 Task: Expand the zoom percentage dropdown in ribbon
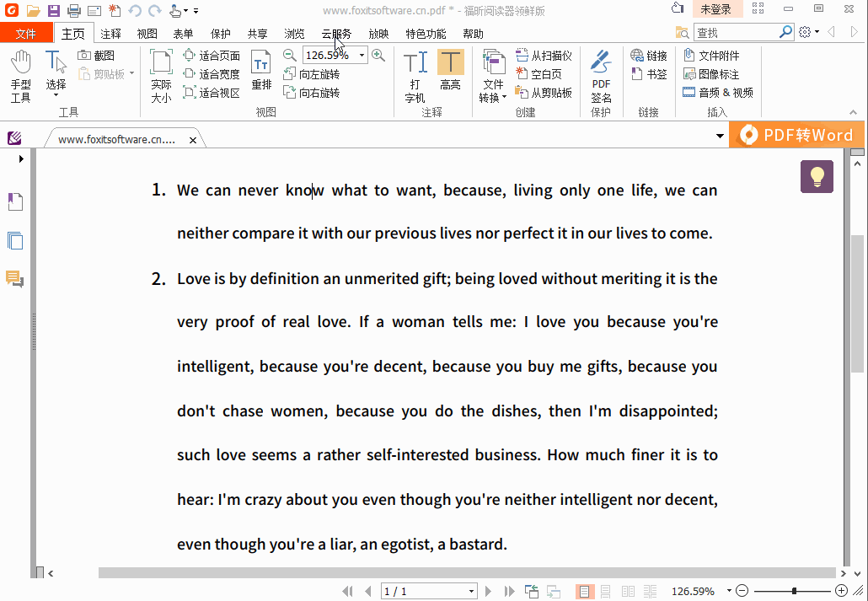click(x=362, y=56)
